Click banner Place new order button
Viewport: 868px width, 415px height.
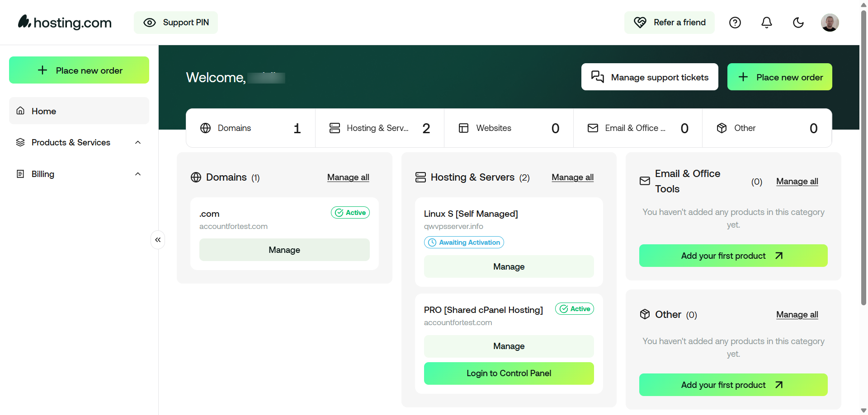(x=780, y=77)
